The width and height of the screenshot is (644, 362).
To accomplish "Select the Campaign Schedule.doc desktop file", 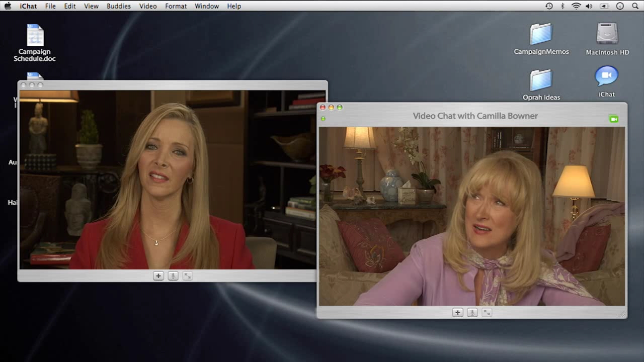I will (35, 43).
